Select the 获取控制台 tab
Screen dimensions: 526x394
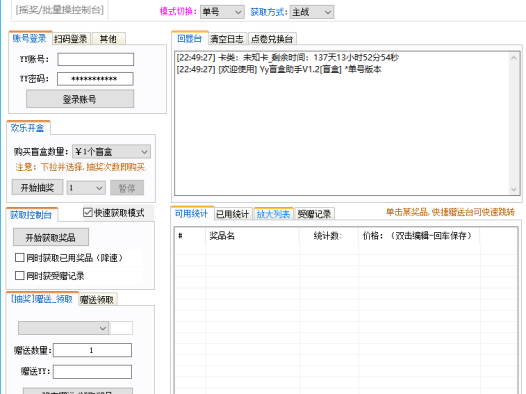[x=32, y=215]
